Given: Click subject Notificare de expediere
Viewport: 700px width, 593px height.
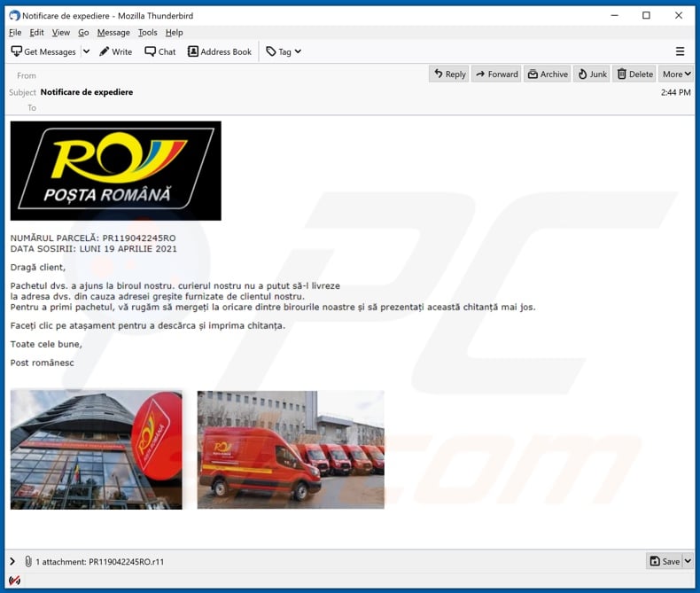Looking at the screenshot, I should pyautogui.click(x=87, y=92).
